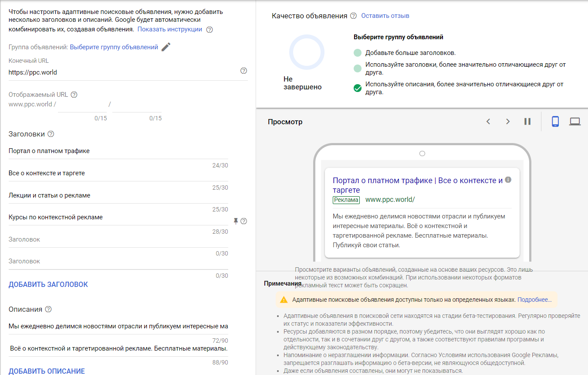Show previous ad preview variant
Screen dimensions: 588x375
click(x=488, y=122)
